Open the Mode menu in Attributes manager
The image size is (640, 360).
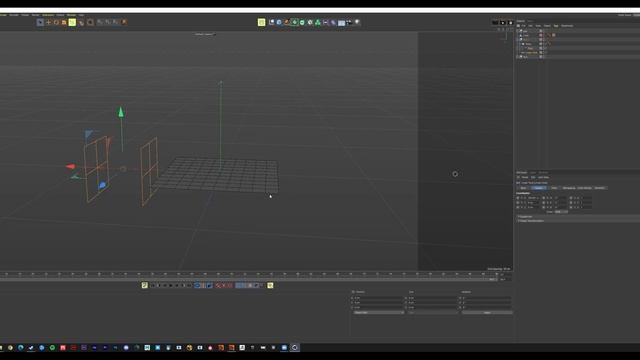click(x=525, y=177)
